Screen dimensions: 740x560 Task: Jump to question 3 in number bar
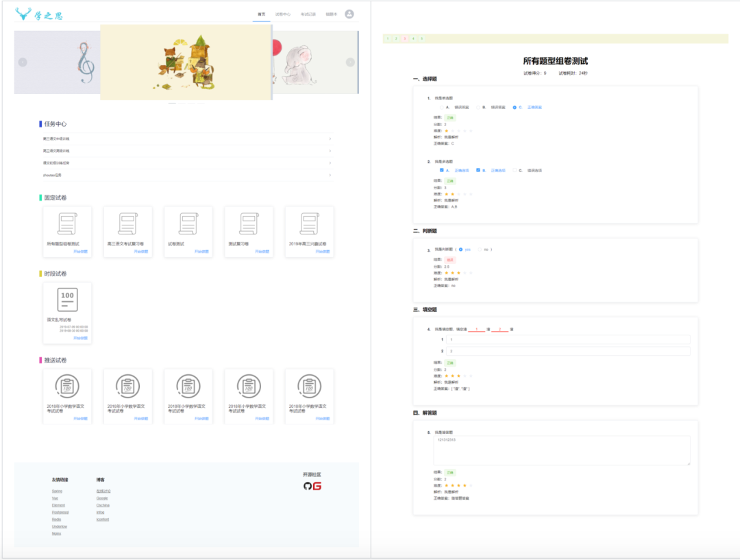click(x=405, y=38)
